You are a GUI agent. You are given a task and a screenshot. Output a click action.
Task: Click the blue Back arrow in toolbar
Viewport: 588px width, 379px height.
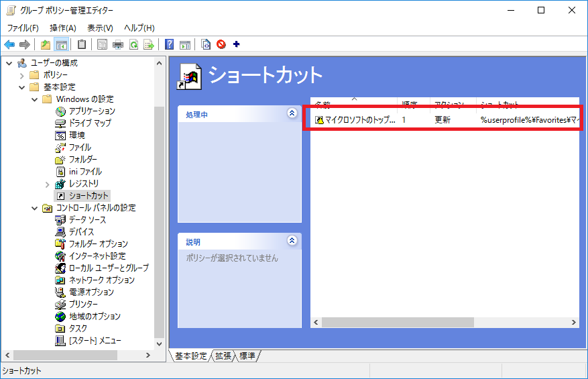[x=9, y=45]
